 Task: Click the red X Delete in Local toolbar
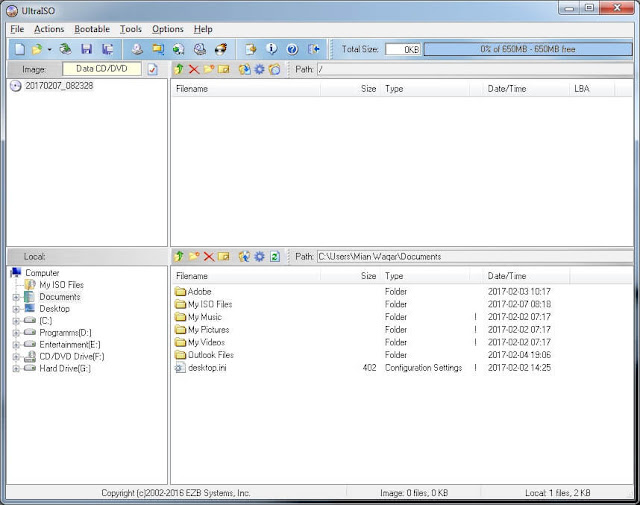point(209,256)
